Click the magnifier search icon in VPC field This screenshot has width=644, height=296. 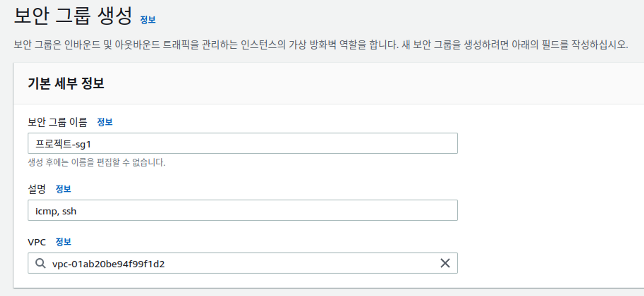coord(41,263)
